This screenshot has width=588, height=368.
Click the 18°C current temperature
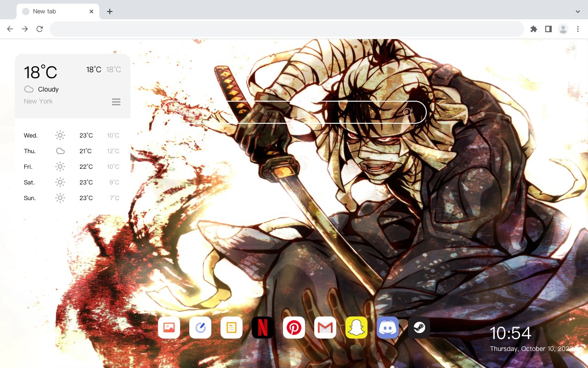[x=40, y=72]
